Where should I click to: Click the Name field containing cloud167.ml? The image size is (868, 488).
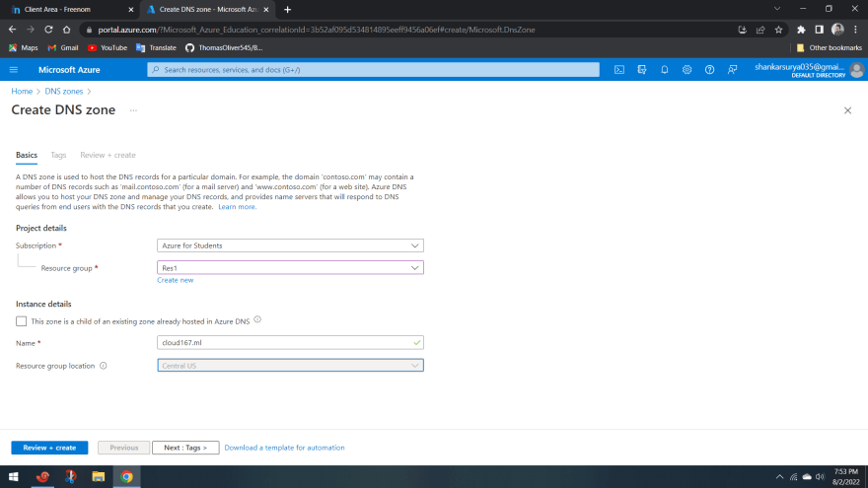coord(290,342)
